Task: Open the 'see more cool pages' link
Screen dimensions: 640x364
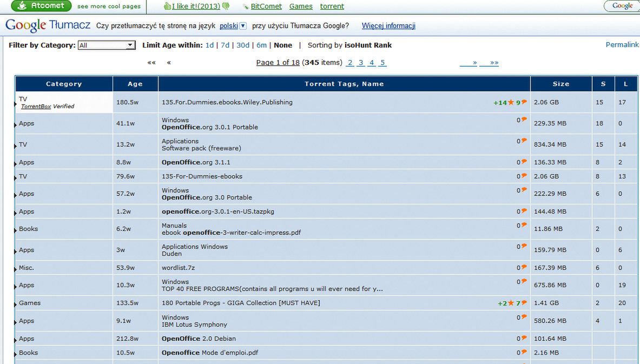Action: click(109, 6)
